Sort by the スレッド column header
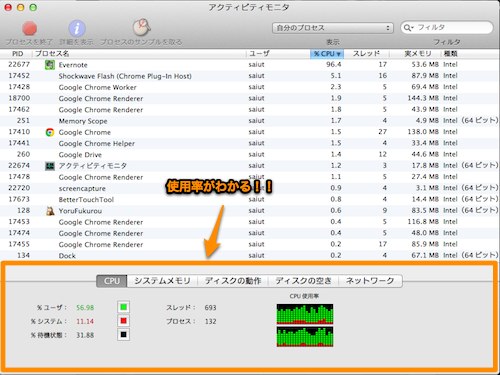Viewport: 500px width, 375px height. coord(366,54)
